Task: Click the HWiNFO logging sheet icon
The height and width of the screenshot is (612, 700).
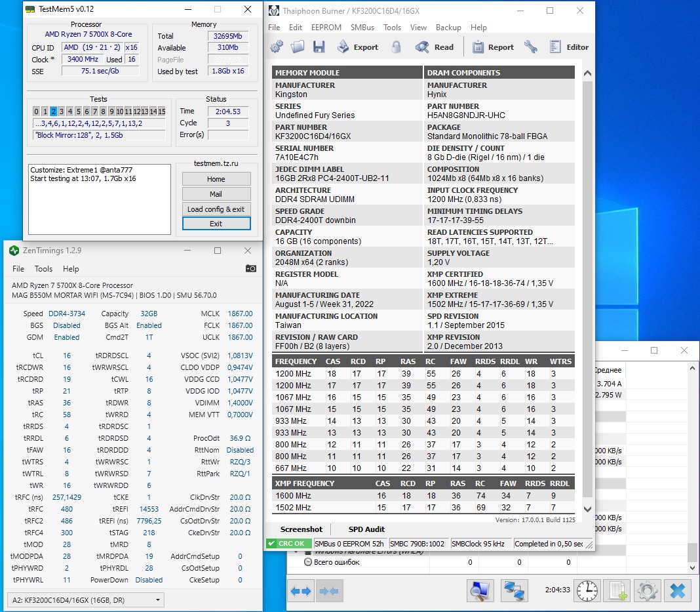Action: [618, 591]
